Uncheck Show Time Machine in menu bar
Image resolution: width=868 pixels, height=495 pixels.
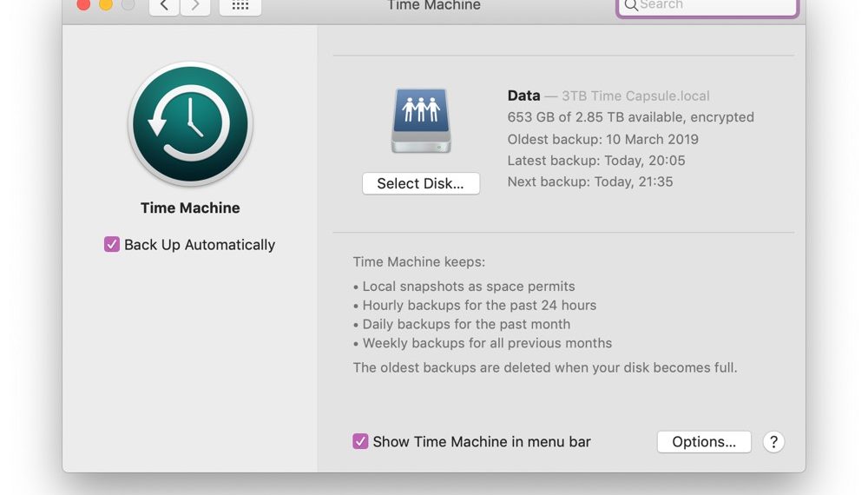pos(360,441)
